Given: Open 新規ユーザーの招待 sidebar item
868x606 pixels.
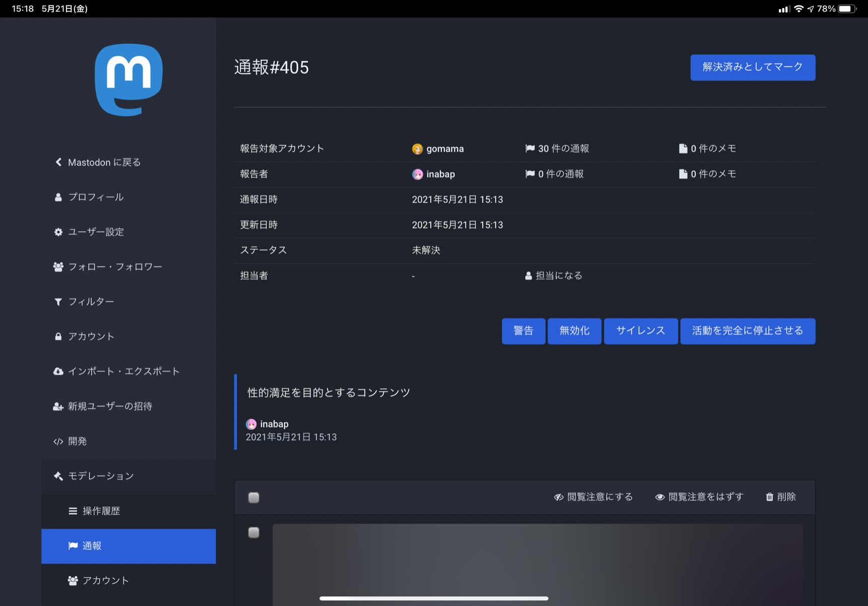Looking at the screenshot, I should tap(103, 406).
